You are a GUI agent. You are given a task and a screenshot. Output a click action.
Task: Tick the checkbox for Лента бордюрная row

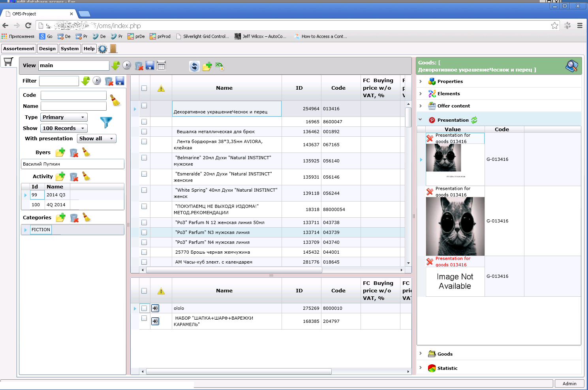(x=144, y=141)
